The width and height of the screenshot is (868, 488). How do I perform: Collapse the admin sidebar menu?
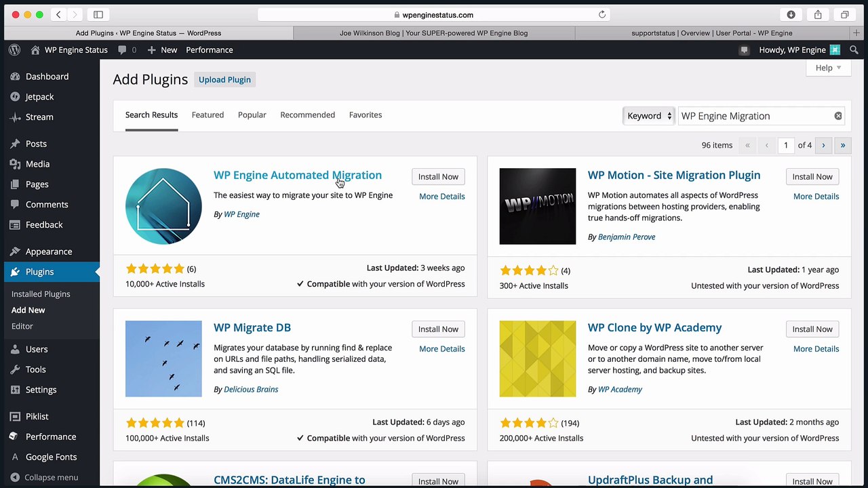click(44, 477)
